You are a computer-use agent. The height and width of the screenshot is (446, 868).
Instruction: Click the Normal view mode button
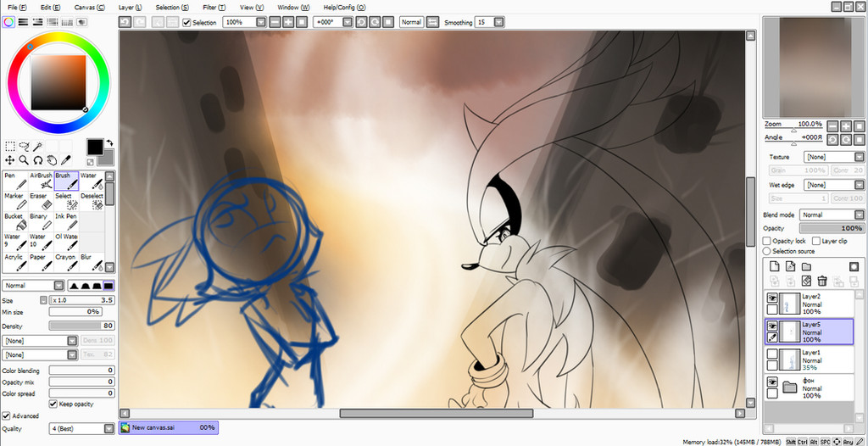[x=411, y=22]
